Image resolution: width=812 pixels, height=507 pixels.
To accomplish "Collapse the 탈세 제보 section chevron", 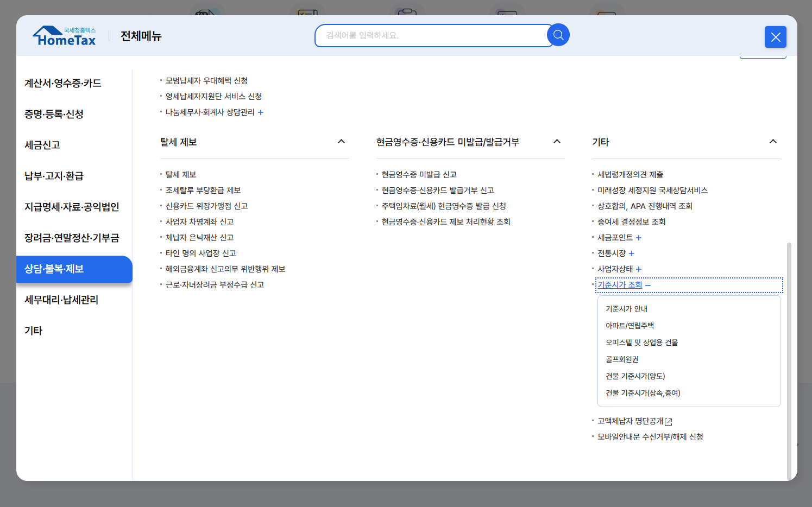I will pos(341,142).
